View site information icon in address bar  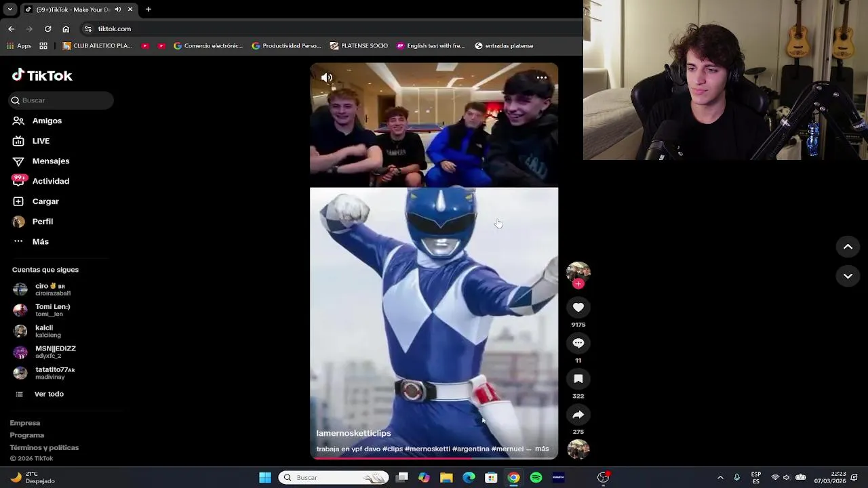click(x=87, y=28)
